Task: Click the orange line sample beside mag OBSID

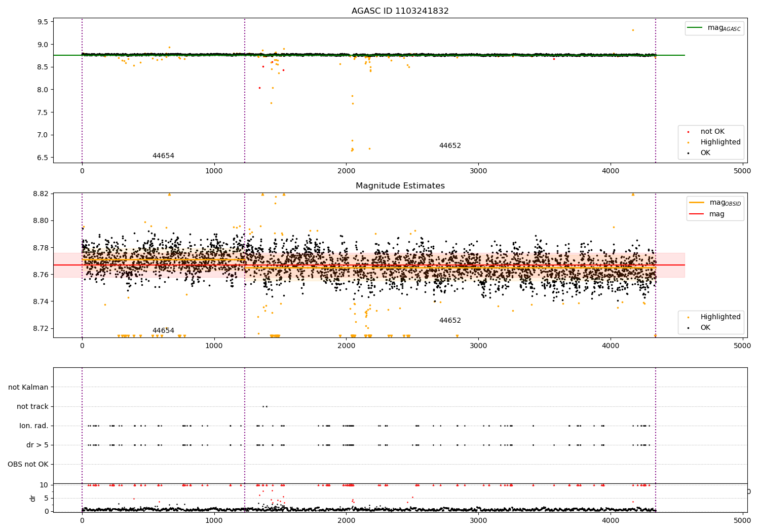Action: point(697,203)
